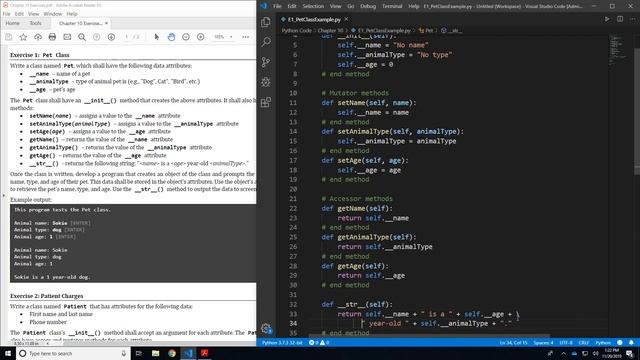Click CRLF end-of-line selector in status bar
Screen dimensions: 640x360
(x=584, y=342)
